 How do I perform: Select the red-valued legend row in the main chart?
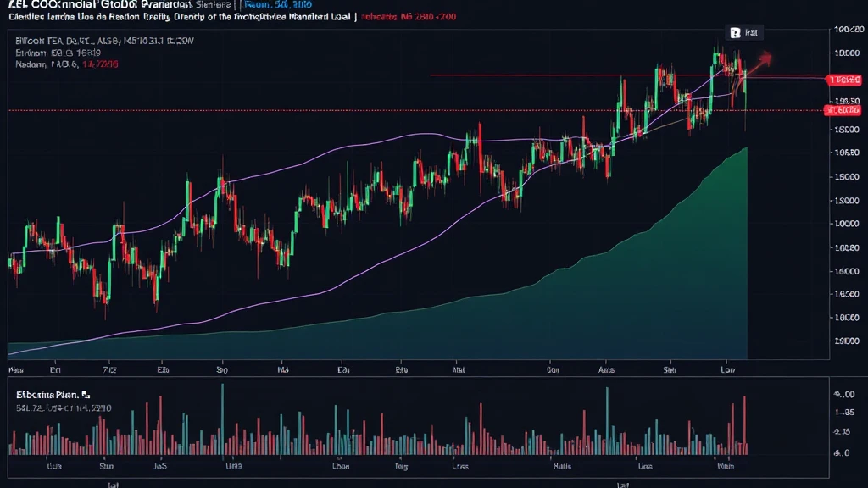(69, 64)
